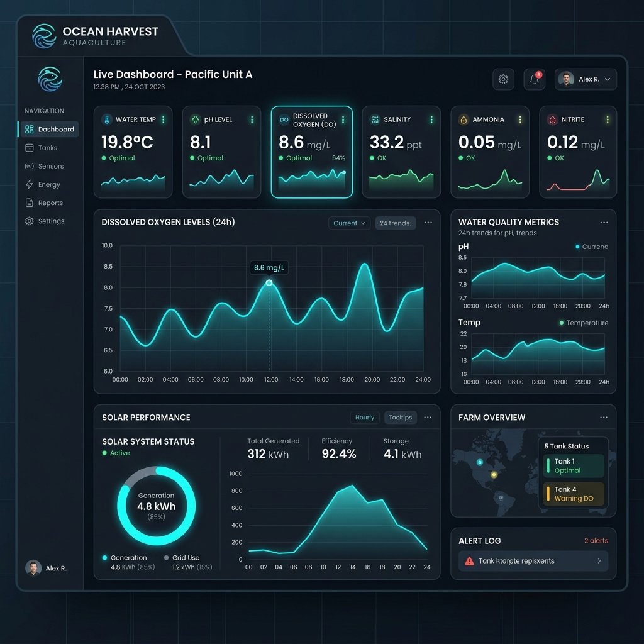Select the Hourly button in Solar Performance
The height and width of the screenshot is (644, 644).
coord(365,418)
